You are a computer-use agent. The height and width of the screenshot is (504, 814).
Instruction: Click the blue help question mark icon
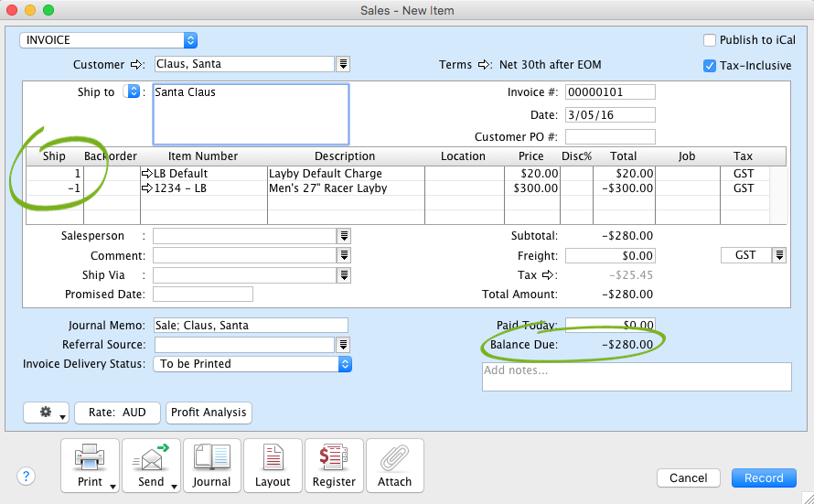click(26, 477)
